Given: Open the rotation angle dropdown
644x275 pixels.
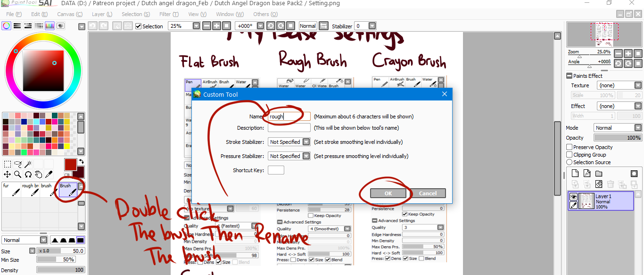Looking at the screenshot, I should pos(260,26).
